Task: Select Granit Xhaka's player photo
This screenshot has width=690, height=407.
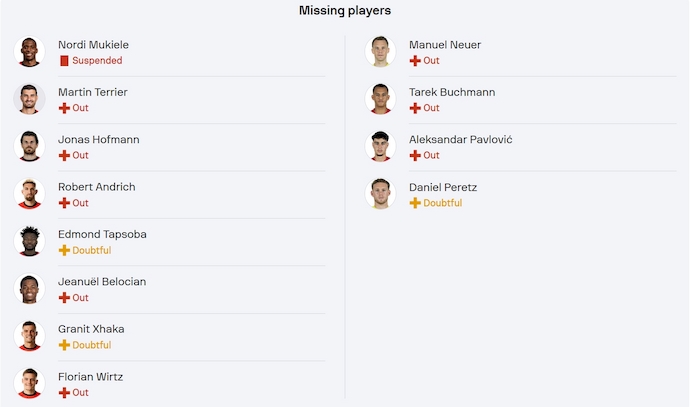Action: [30, 336]
